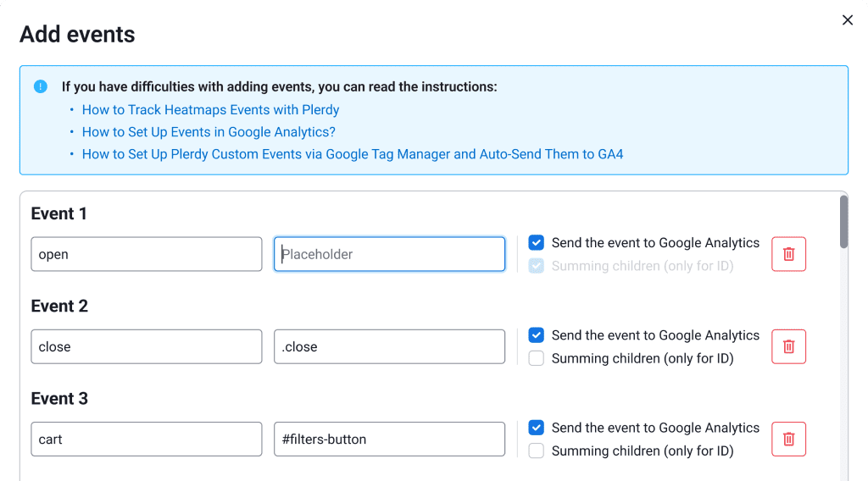This screenshot has width=868, height=481.
Task: Click the Event 1 heading
Action: click(58, 213)
